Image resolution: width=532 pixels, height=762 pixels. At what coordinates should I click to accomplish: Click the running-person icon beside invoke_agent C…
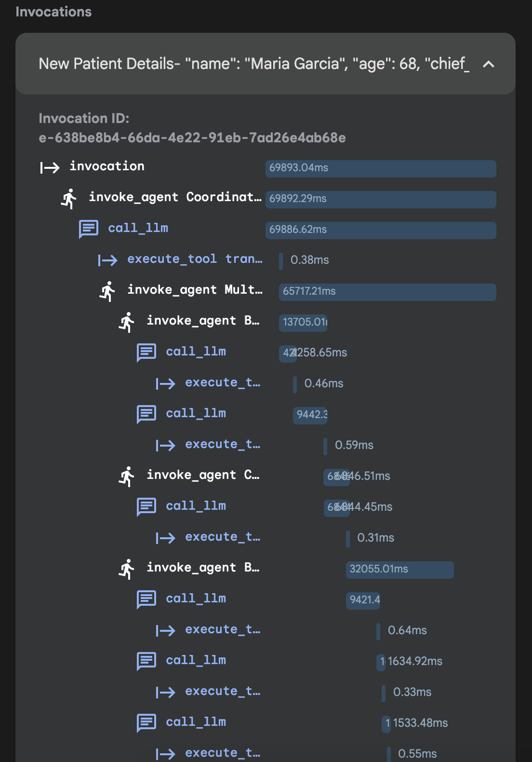tap(127, 476)
